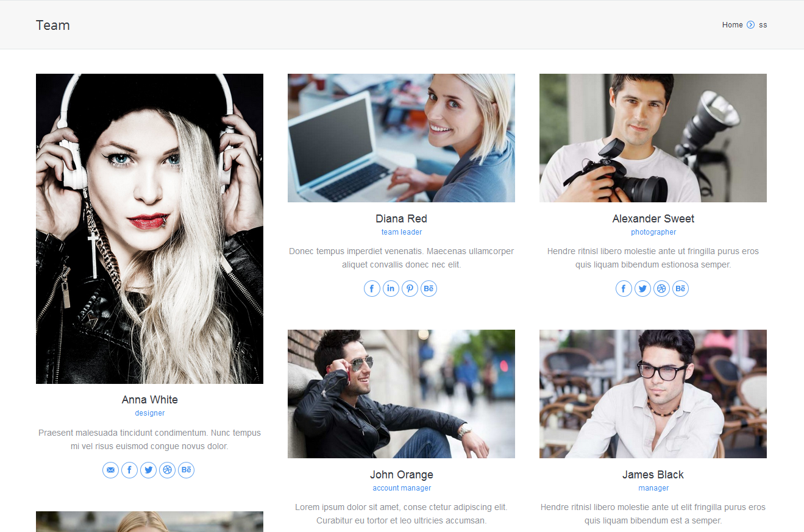Click Anna White's Behance icon

click(187, 470)
